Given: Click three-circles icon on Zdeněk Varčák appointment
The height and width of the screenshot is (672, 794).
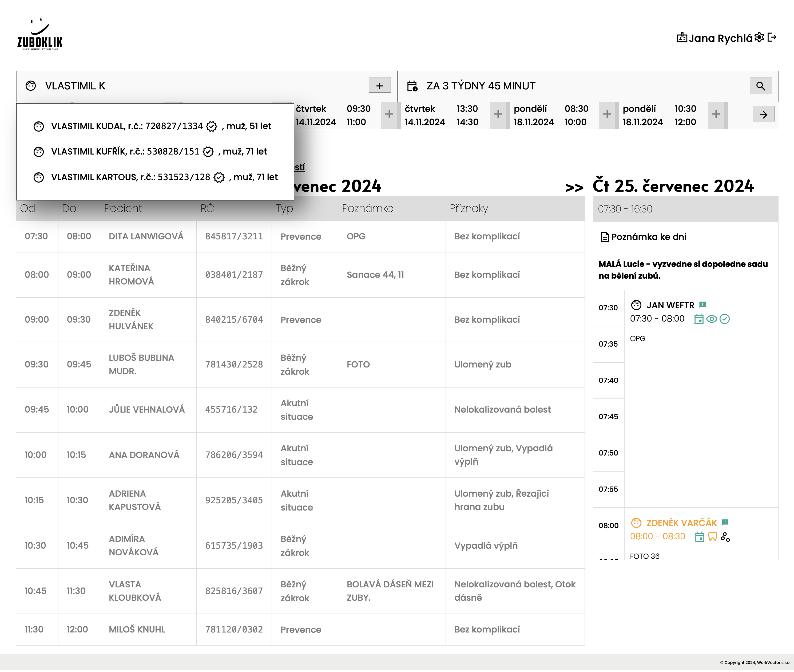Looking at the screenshot, I should click(725, 537).
